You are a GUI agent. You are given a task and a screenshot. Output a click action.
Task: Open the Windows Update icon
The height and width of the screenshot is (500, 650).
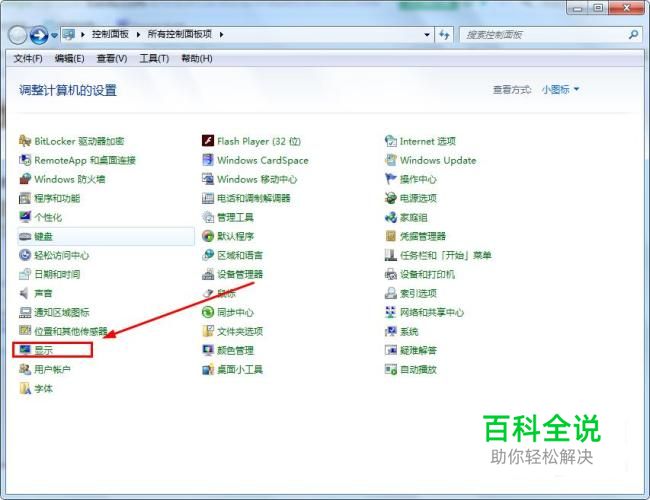pyautogui.click(x=390, y=160)
